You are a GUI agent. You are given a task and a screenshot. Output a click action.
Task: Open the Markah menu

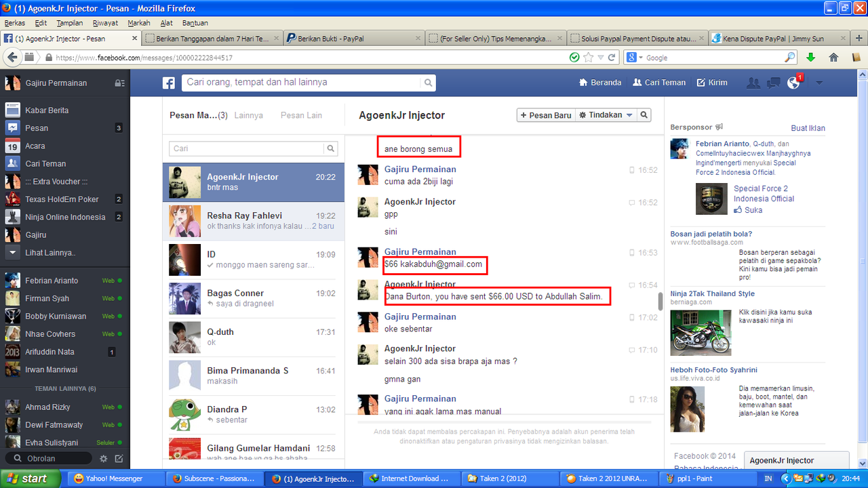click(x=139, y=23)
